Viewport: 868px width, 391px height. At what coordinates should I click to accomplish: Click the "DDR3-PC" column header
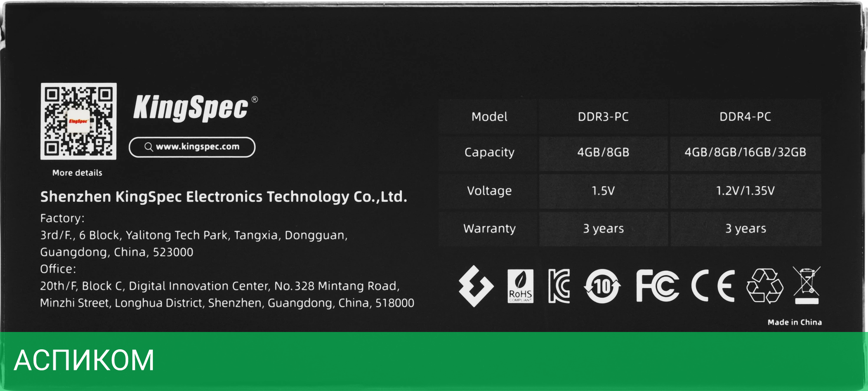603,117
